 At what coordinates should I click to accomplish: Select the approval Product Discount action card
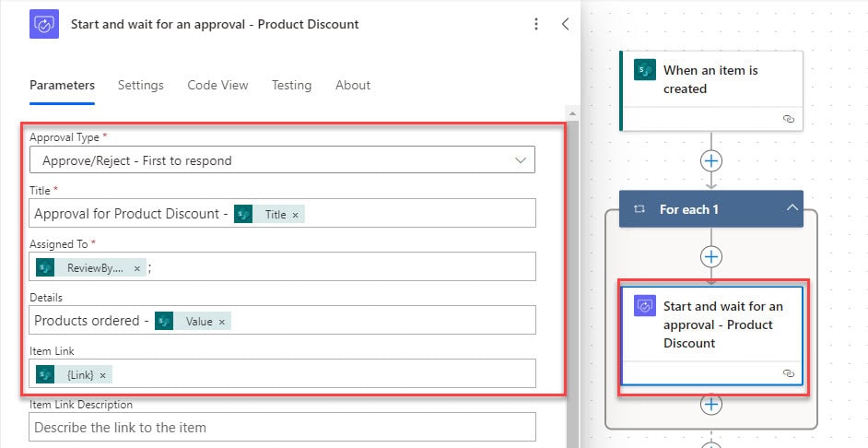(712, 336)
